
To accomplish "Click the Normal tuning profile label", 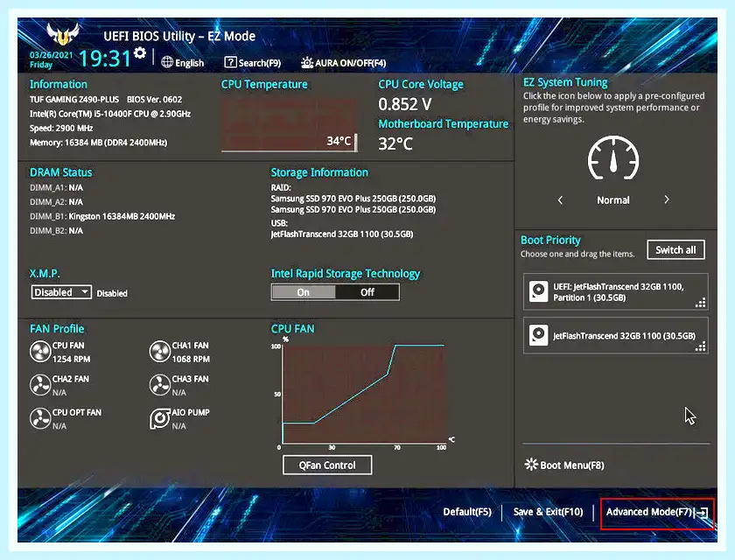I will (613, 200).
